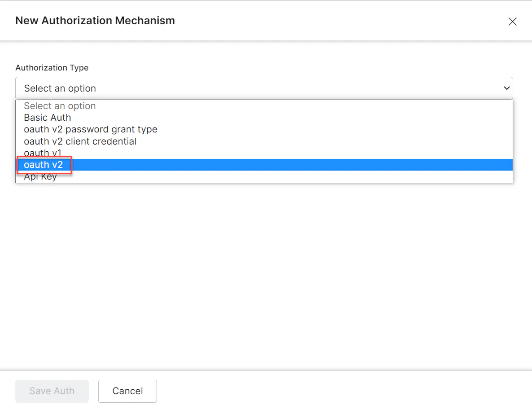Click the Save Auth button
This screenshot has height=409, width=532.
pos(52,391)
